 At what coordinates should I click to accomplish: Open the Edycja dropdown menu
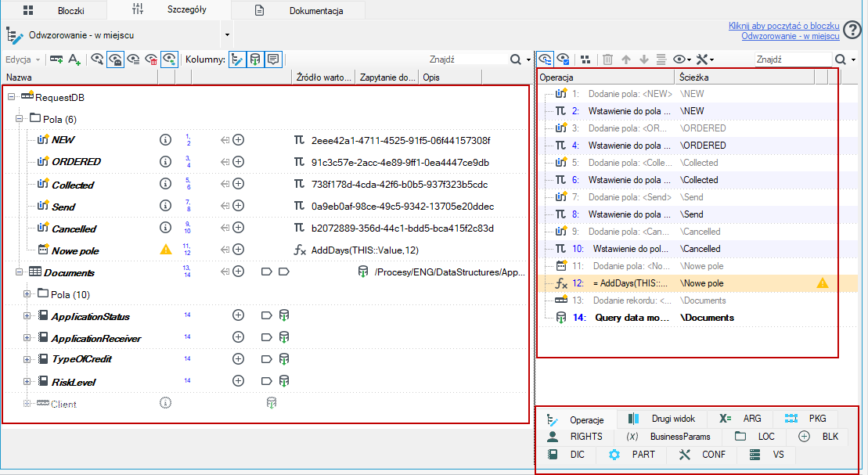point(22,59)
